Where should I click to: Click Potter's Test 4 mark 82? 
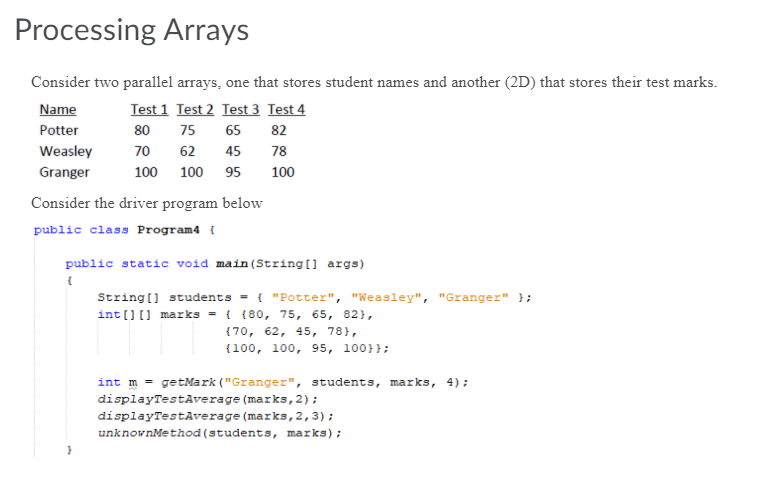click(x=279, y=130)
